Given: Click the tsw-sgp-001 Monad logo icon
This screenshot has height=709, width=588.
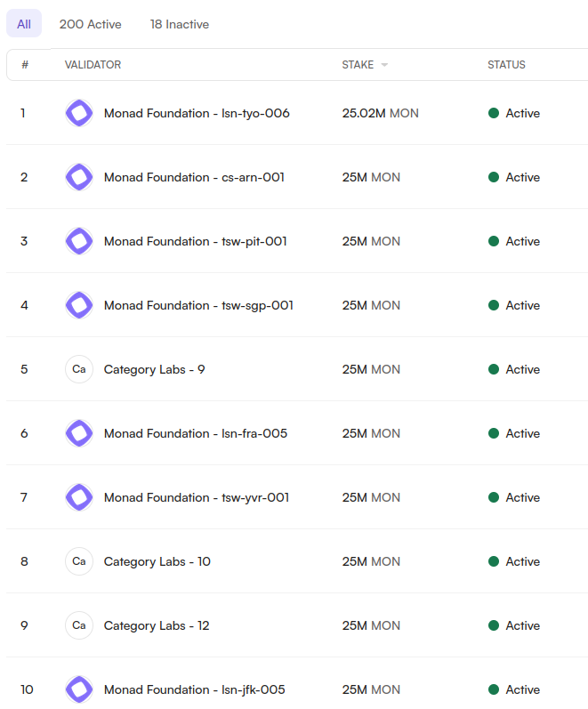Looking at the screenshot, I should pos(79,305).
